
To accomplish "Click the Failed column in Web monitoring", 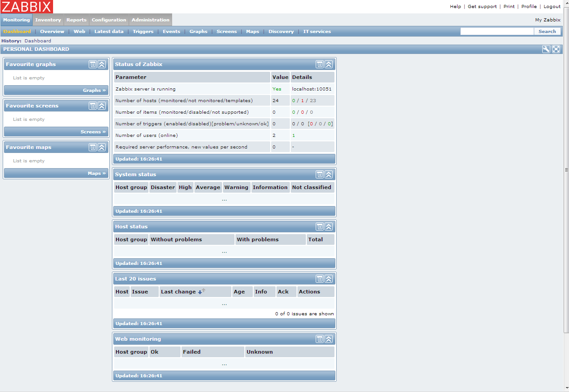I will click(x=213, y=352).
